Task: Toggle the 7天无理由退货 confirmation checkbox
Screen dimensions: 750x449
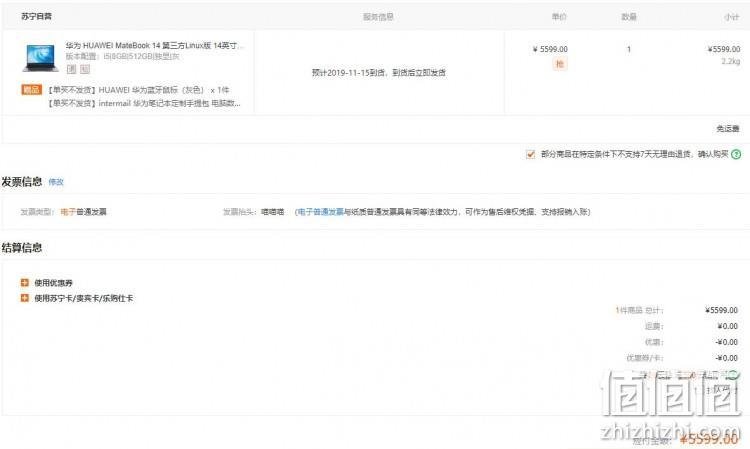Action: coord(530,154)
